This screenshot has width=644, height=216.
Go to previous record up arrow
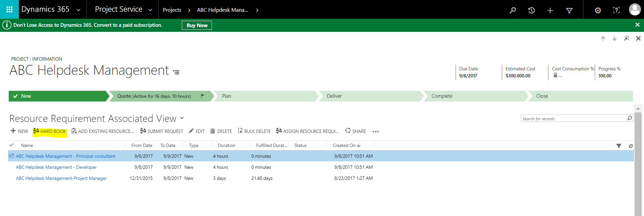pyautogui.click(x=603, y=39)
